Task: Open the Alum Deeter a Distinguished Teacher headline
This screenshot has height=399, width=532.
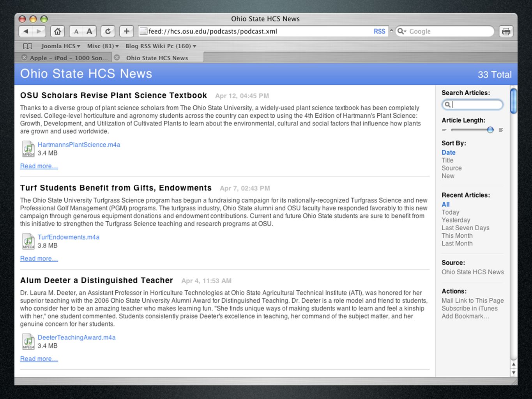Action: pyautogui.click(x=97, y=281)
